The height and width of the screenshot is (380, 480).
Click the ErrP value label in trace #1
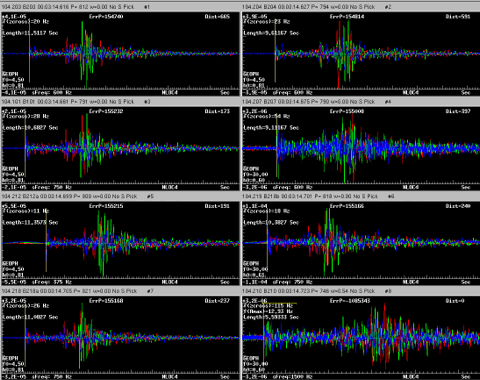pos(106,16)
